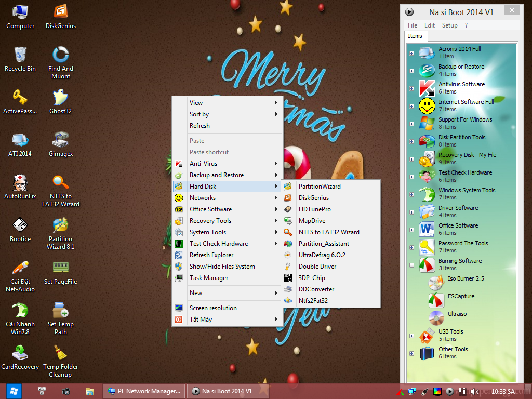Open the camera icon in taskbar

[66, 392]
